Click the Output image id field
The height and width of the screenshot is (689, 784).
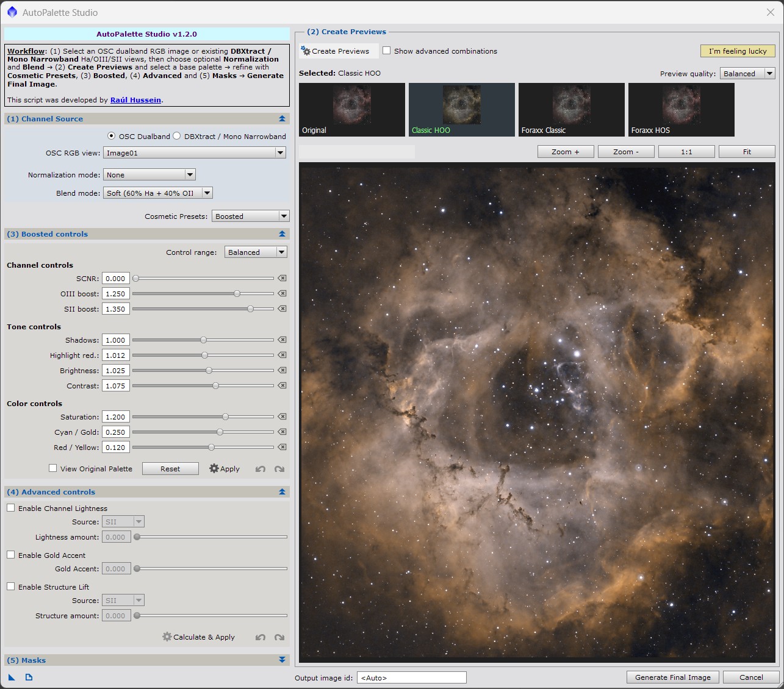pyautogui.click(x=412, y=677)
